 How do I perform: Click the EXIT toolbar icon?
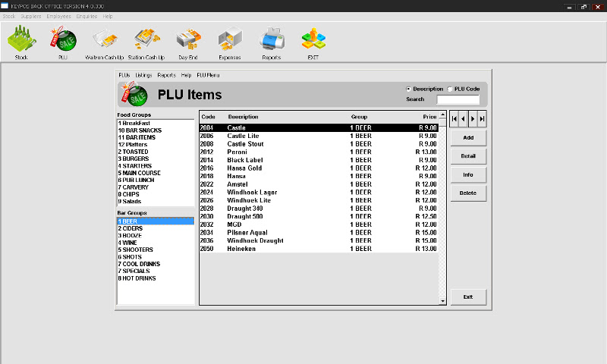(313, 39)
